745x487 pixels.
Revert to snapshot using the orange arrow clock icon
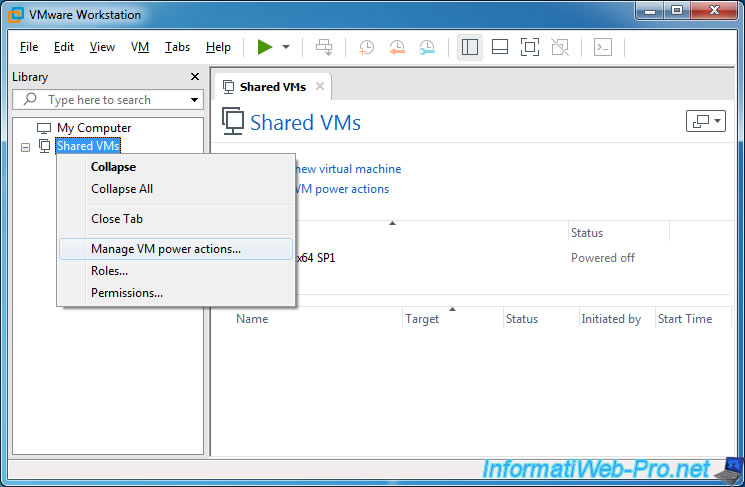[x=397, y=47]
